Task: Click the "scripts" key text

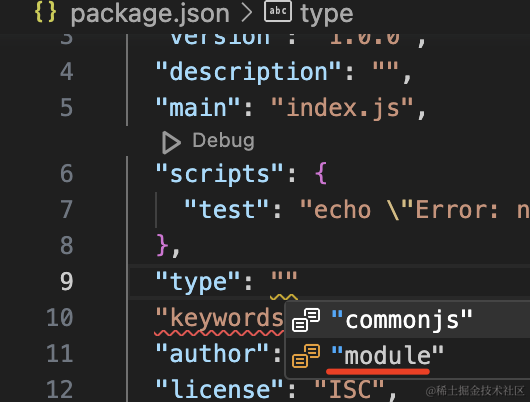Action: tap(219, 174)
